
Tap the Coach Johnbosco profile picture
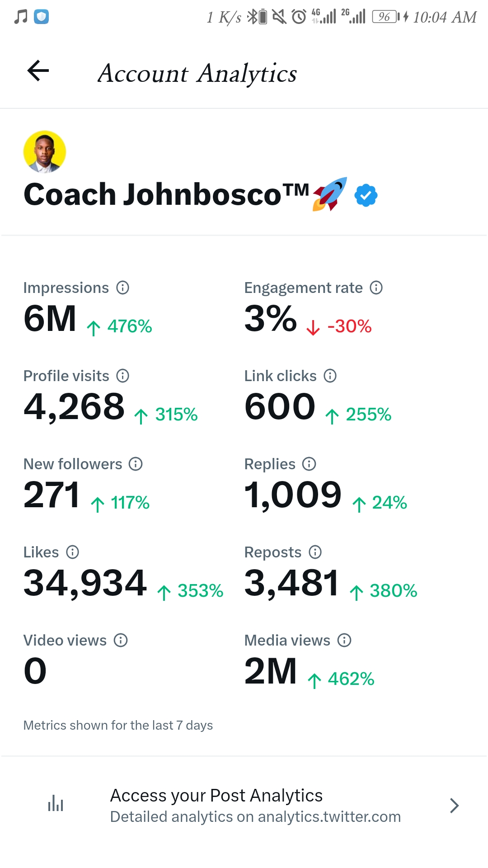[x=45, y=152]
